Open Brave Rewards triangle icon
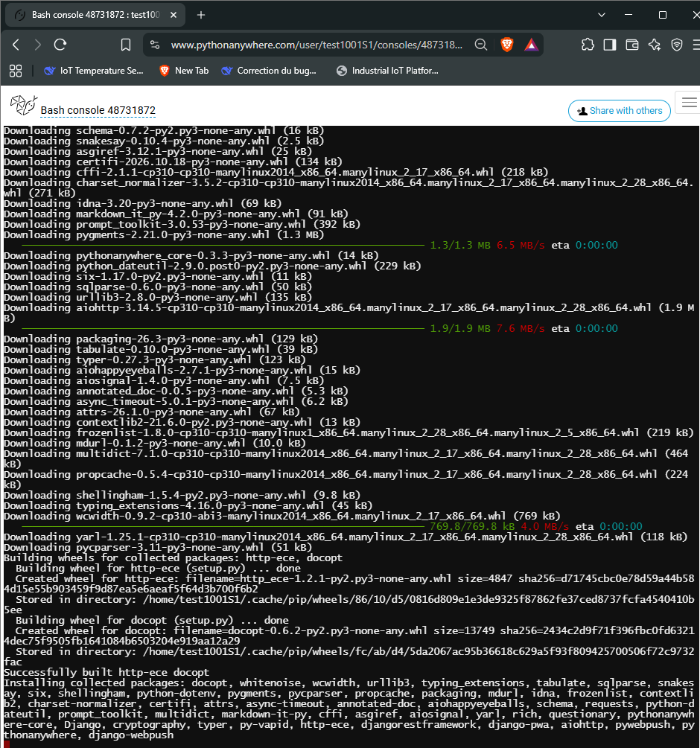 tap(531, 45)
